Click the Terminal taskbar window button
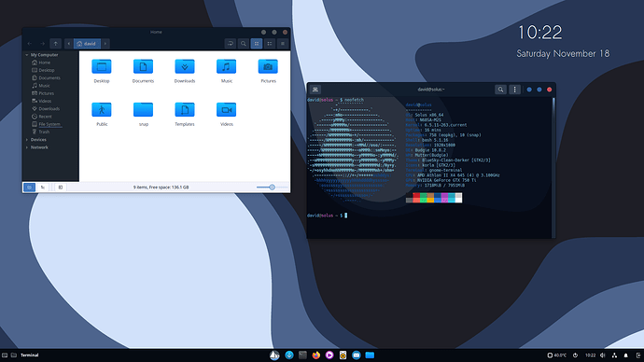This screenshot has width=644, height=362. tap(30, 355)
